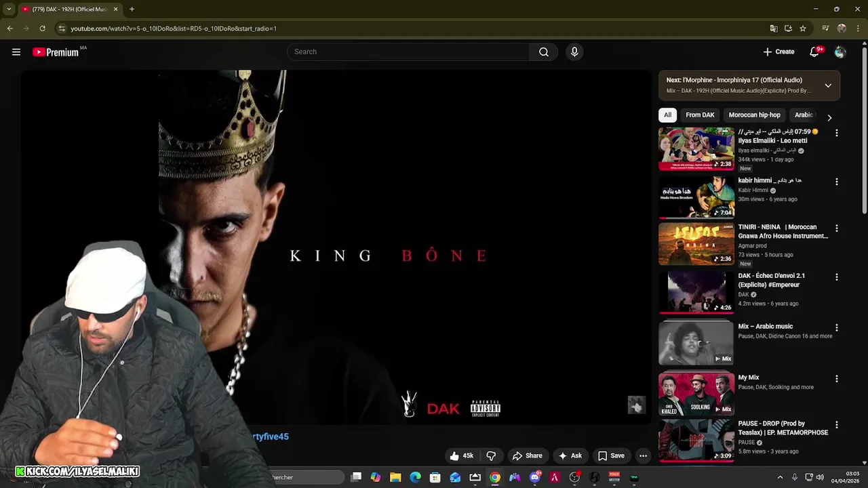868x488 pixels.
Task: Reload the page
Action: coord(42,28)
